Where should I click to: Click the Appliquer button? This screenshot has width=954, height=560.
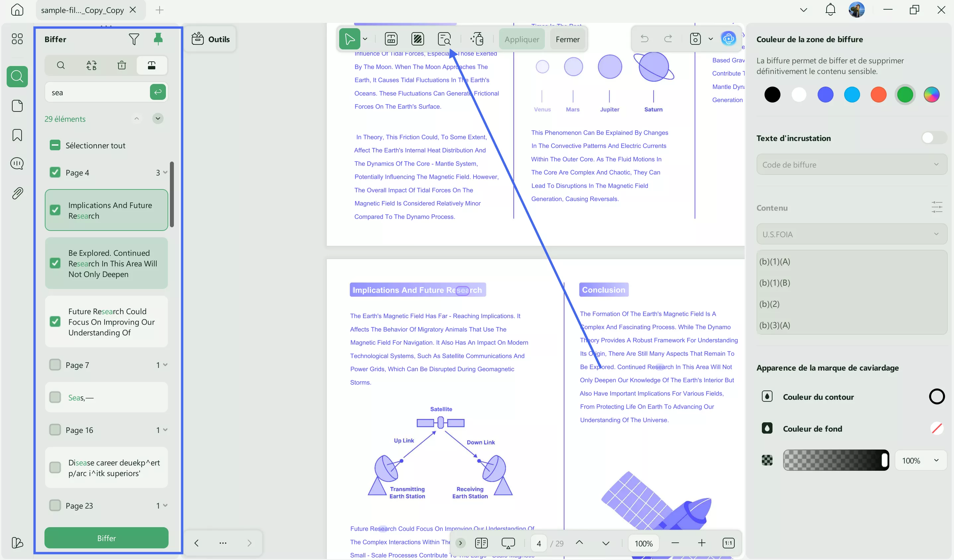pos(522,39)
